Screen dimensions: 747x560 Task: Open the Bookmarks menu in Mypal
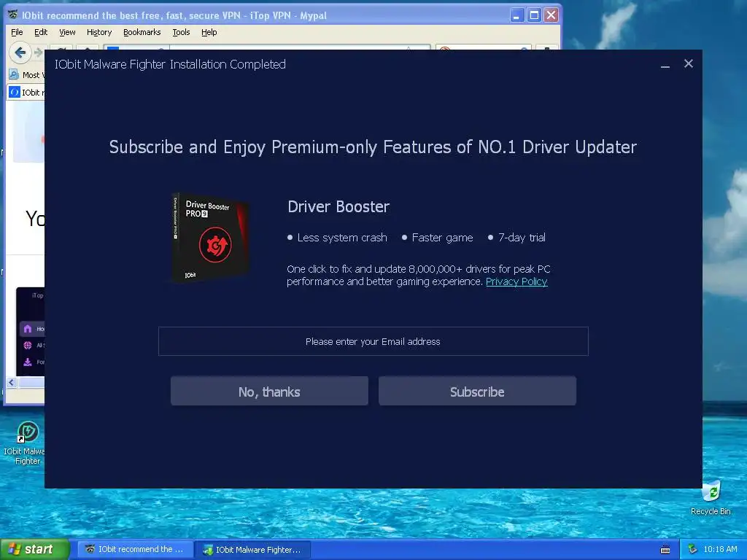click(142, 32)
